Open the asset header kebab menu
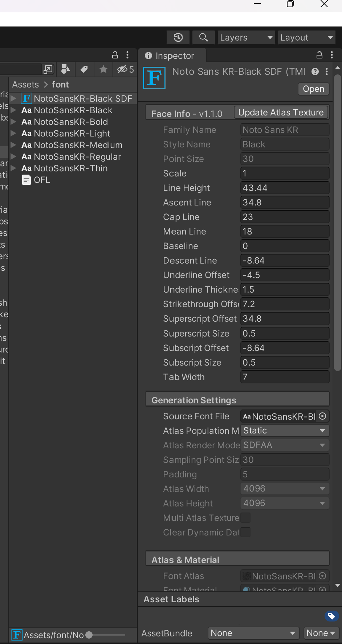 [x=327, y=72]
